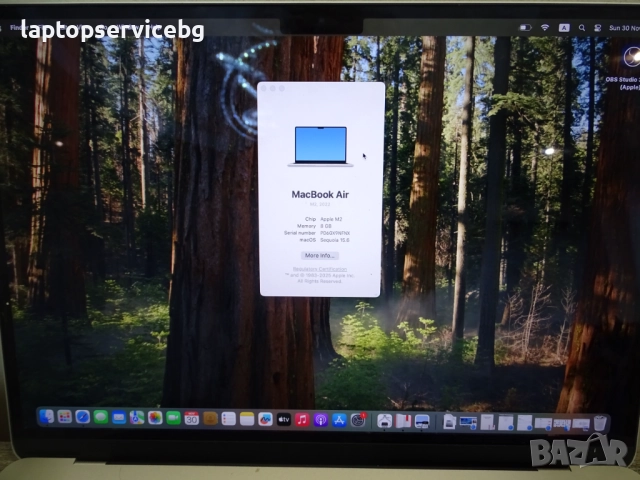Viewport: 640px width, 480px height.
Task: Open the Photos app in Dock
Action: coord(155,418)
